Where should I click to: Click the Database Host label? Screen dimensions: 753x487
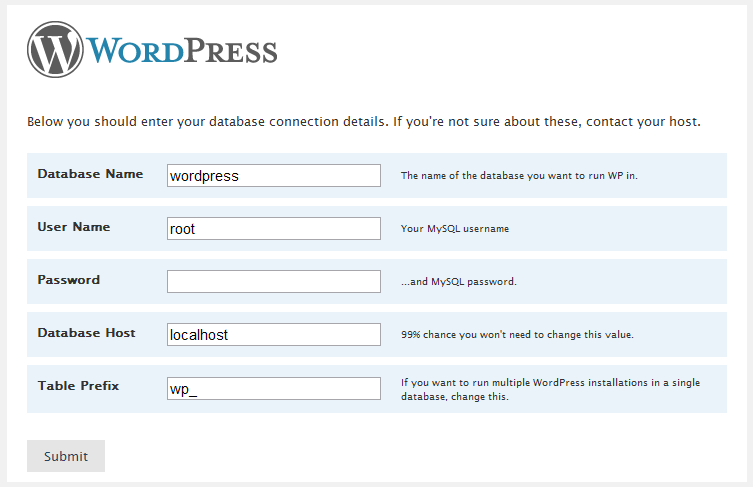pos(86,333)
